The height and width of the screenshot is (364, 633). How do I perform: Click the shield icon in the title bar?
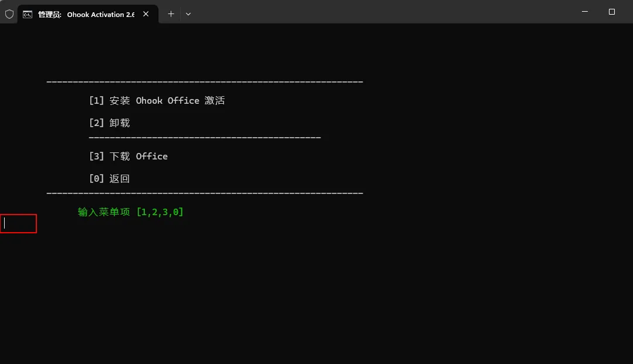click(x=9, y=14)
